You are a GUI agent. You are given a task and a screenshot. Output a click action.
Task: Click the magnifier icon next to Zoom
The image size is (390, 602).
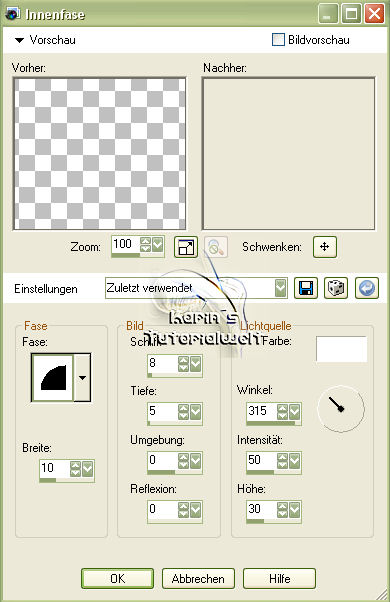point(216,247)
